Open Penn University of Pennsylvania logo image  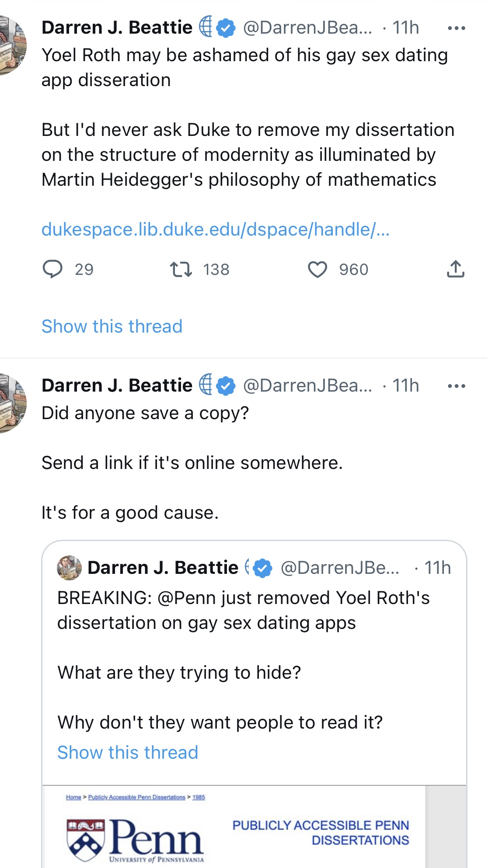[135, 840]
